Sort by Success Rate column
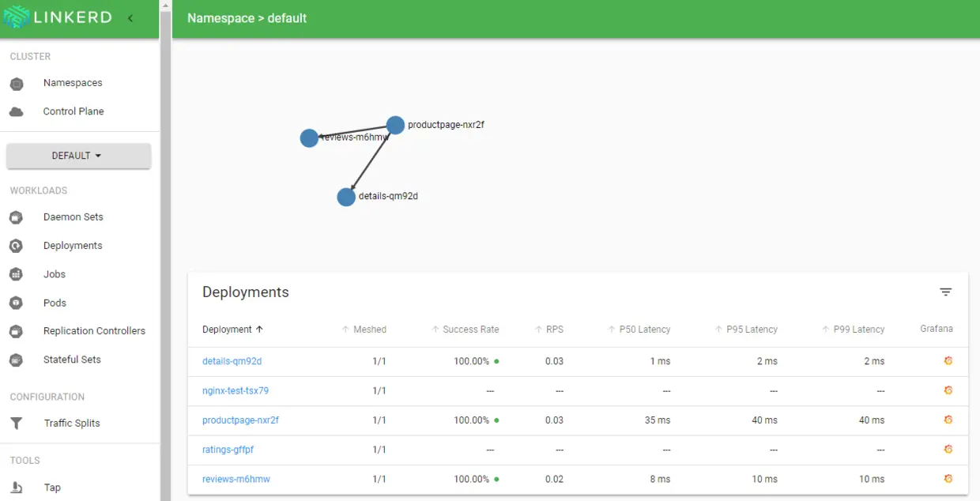980x501 pixels. [465, 330]
